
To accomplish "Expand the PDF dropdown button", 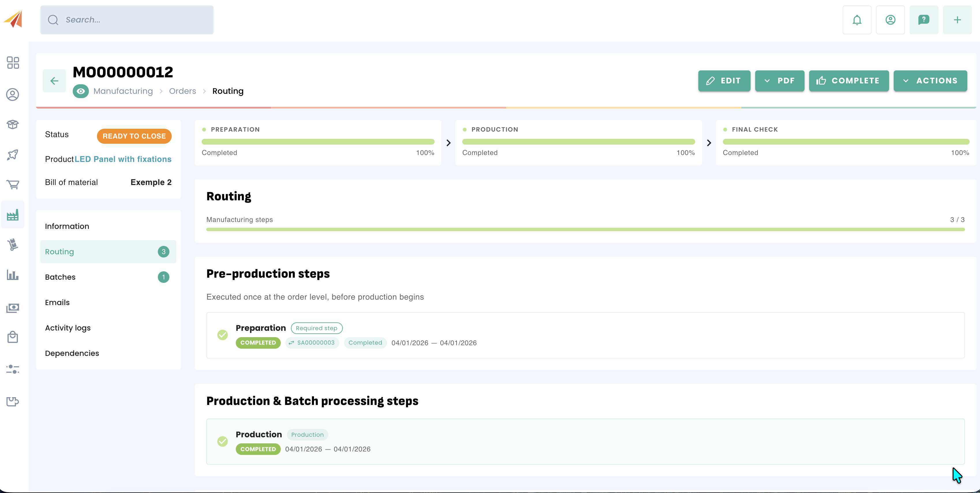I will (779, 81).
